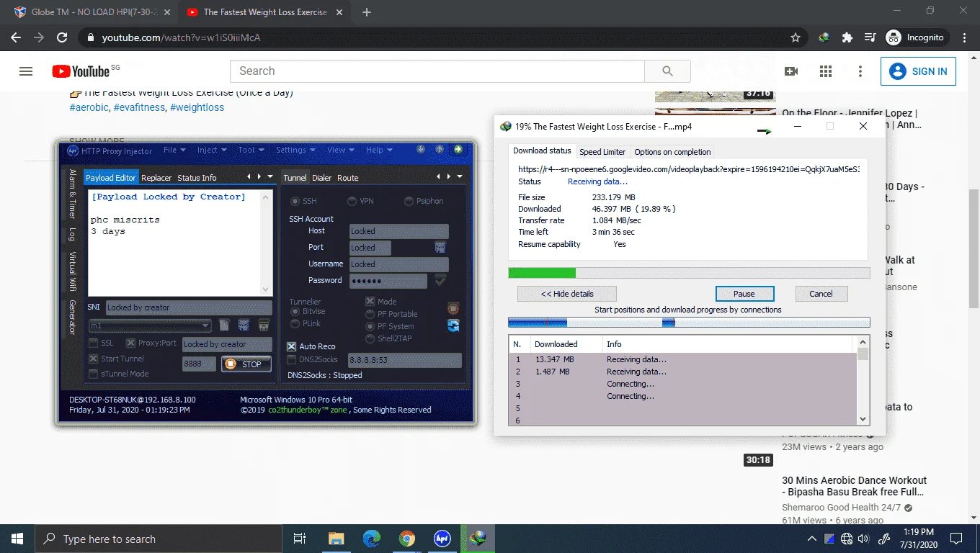The image size is (980, 553).
Task: Choose the PLink tunnelier option
Action: coord(295,324)
